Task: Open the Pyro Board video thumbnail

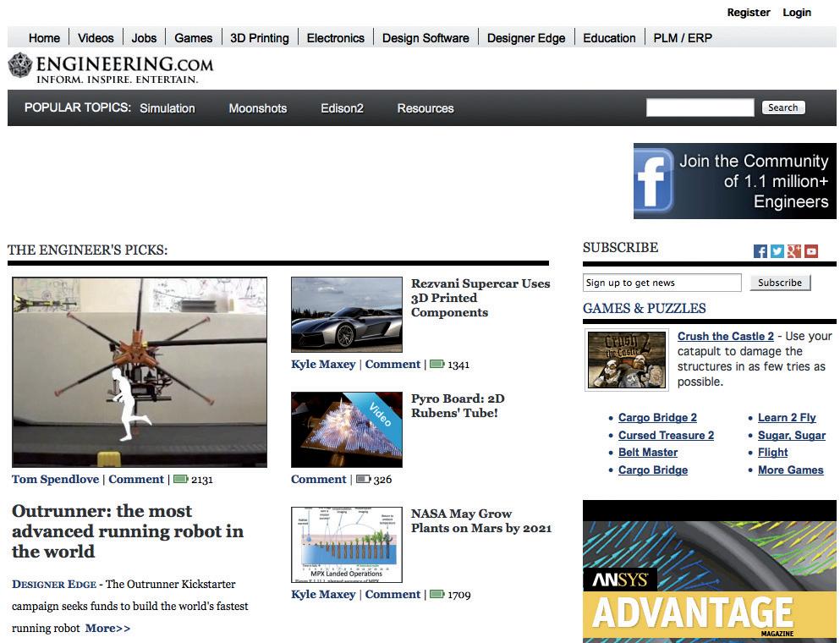Action: click(x=347, y=430)
